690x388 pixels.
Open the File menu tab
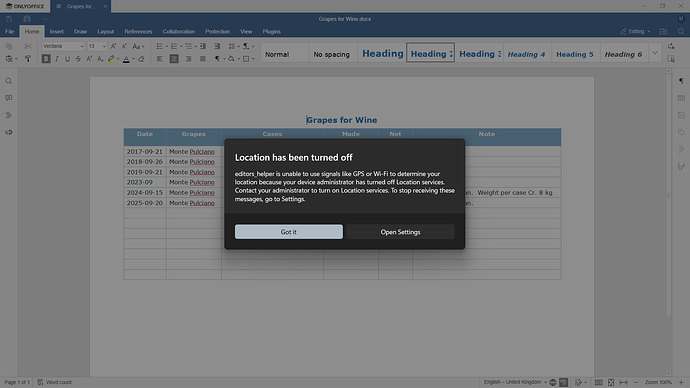(10, 32)
